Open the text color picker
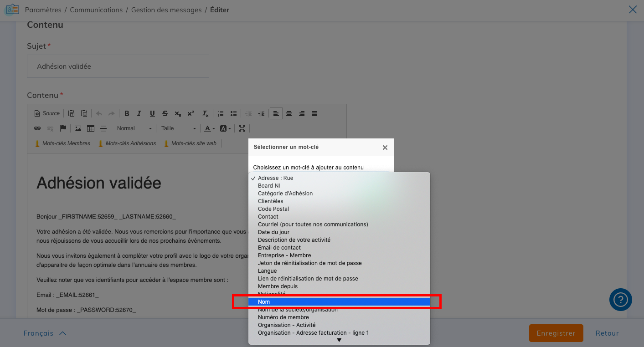The width and height of the screenshot is (644, 347). pyautogui.click(x=209, y=128)
